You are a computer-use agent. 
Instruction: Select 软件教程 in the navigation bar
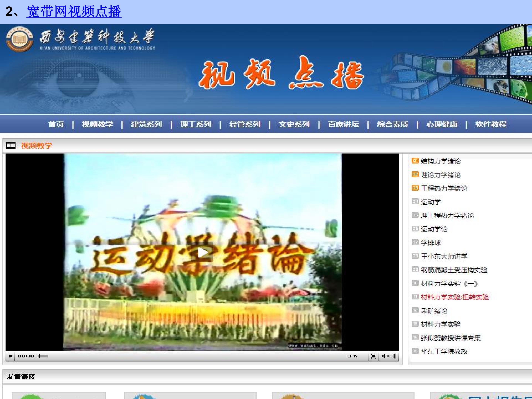point(491,124)
